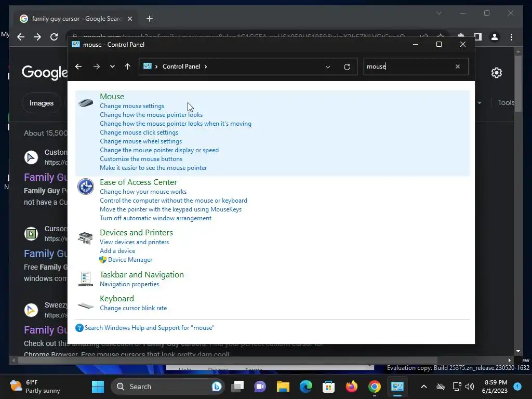Open the Taskbar and Navigation icon

click(86, 279)
